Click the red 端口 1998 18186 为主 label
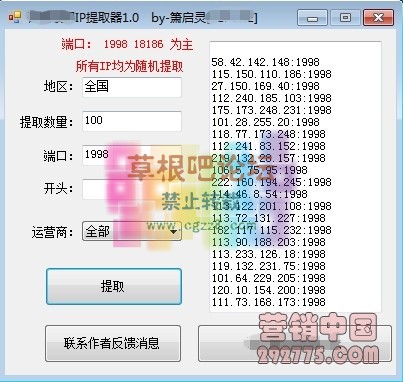This screenshot has width=403, height=382. (127, 44)
